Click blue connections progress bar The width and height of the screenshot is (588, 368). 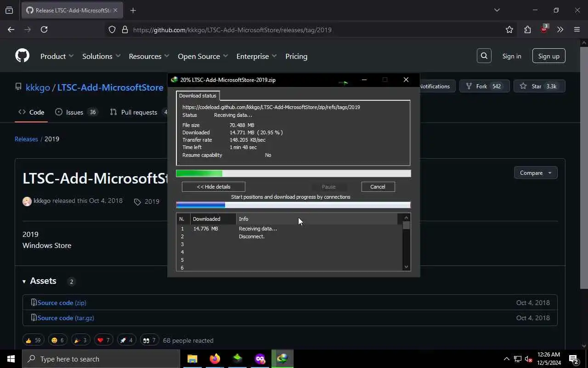[294, 205]
